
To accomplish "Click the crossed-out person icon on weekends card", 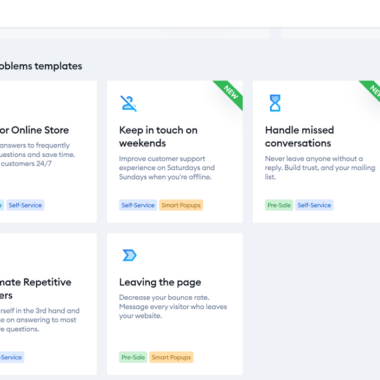I will click(128, 103).
